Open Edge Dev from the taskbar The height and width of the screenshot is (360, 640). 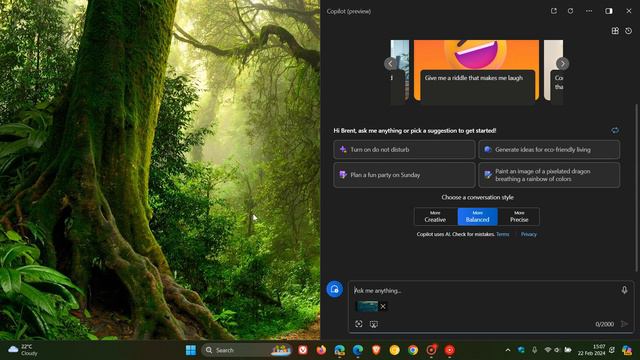(340, 350)
